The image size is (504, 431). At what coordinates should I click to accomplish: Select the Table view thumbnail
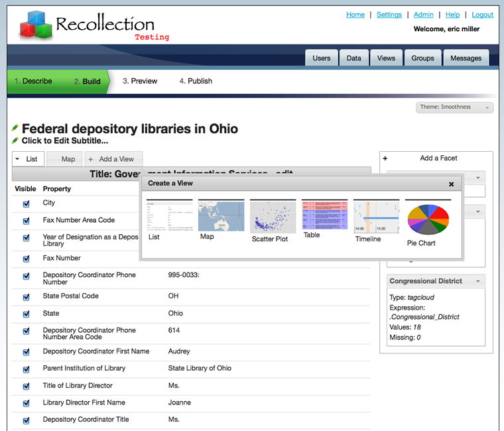[324, 215]
